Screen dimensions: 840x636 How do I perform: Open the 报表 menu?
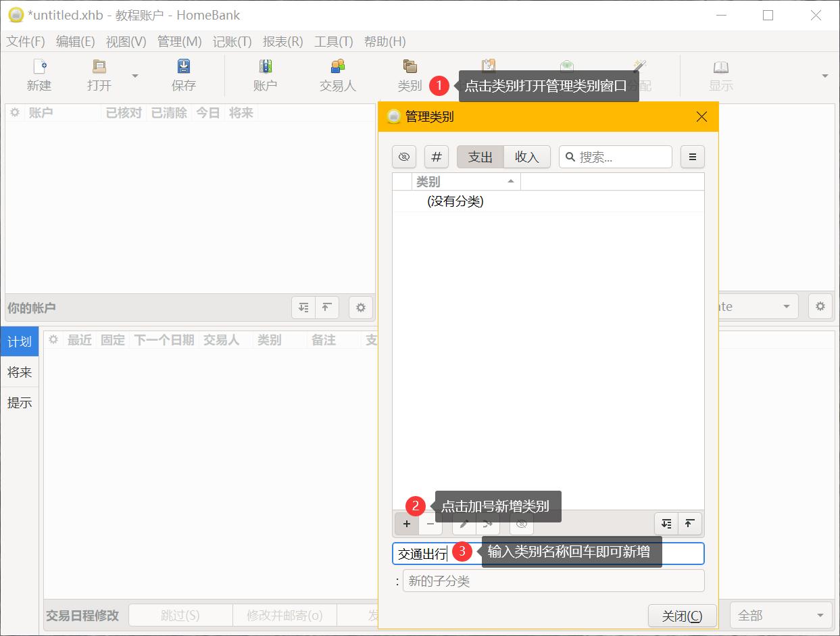tap(282, 41)
